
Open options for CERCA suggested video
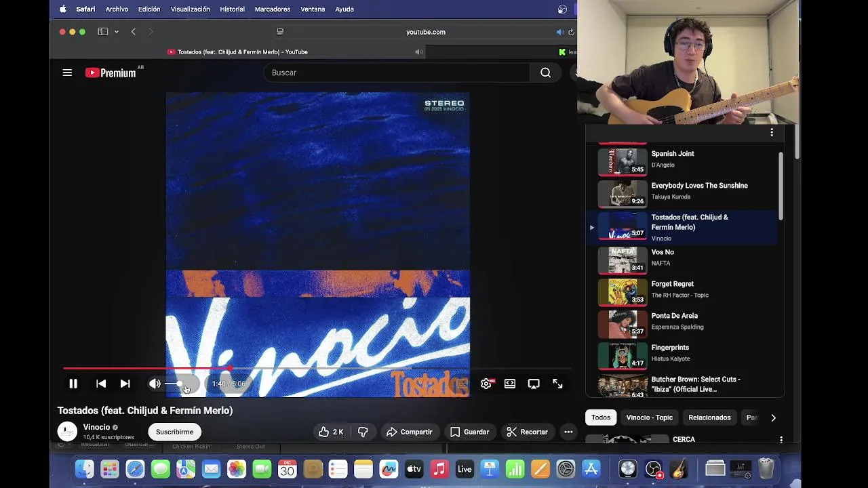(781, 440)
